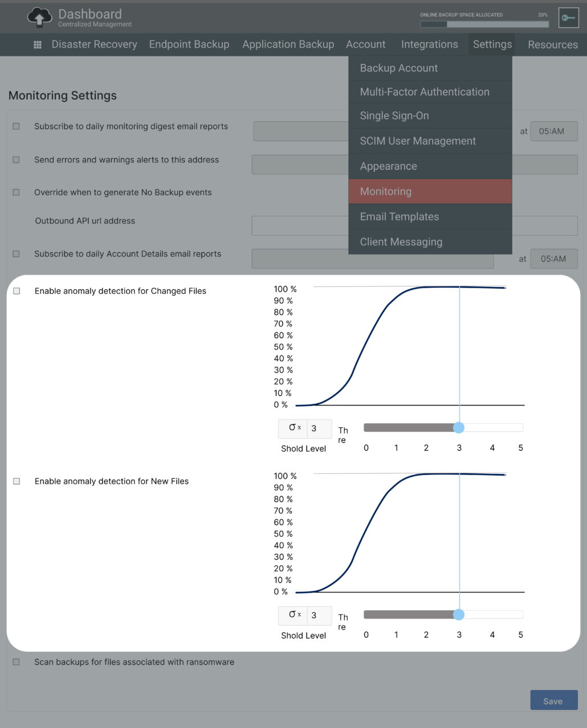Screen dimensions: 587x728
Task: Click the sigma-x icon for Changed Files threshold
Action: point(292,428)
